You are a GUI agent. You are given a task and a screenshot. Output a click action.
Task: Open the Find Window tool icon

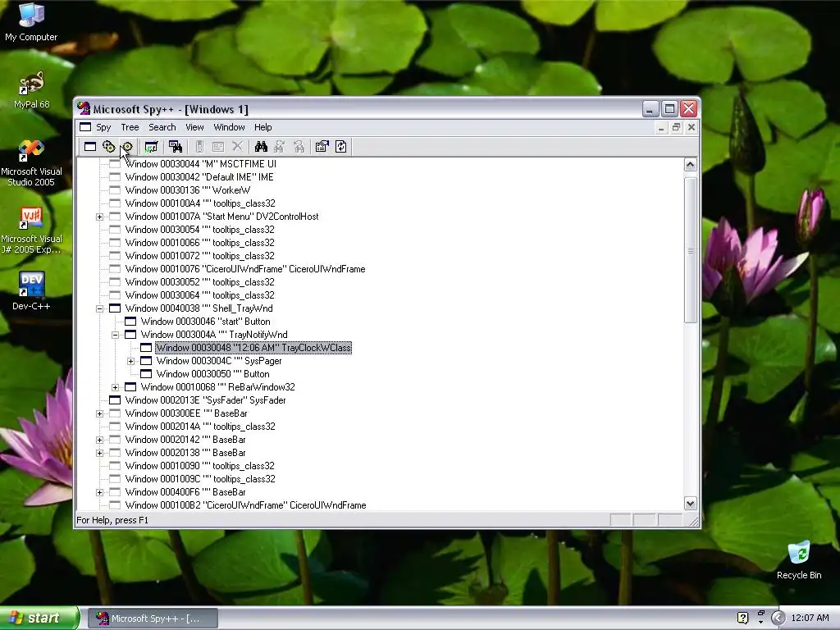coord(176,147)
